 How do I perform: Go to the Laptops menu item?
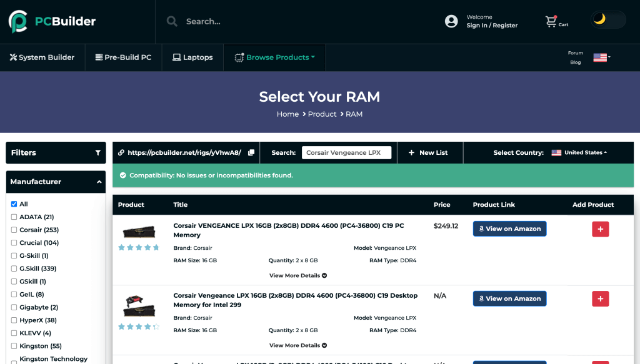(192, 57)
